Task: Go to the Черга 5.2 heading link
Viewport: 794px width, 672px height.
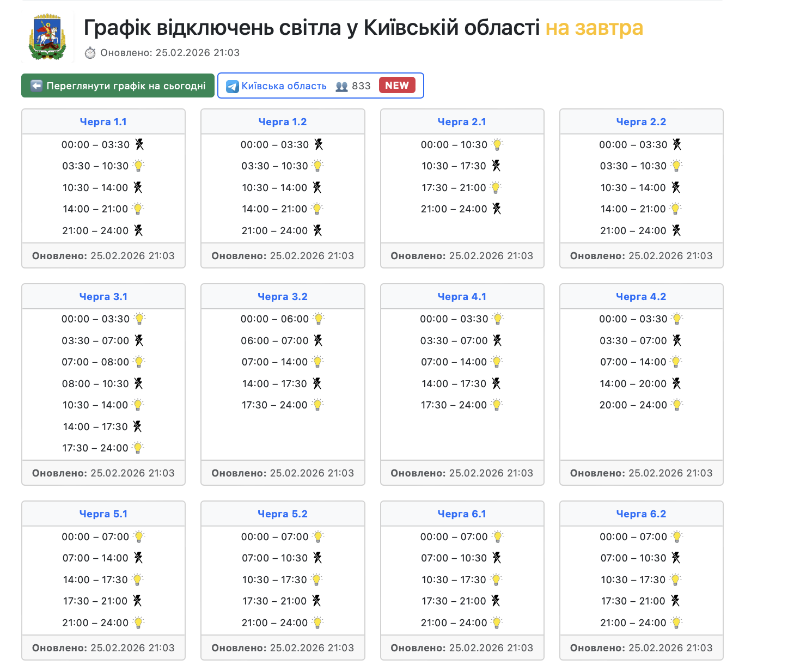Action: [x=283, y=514]
